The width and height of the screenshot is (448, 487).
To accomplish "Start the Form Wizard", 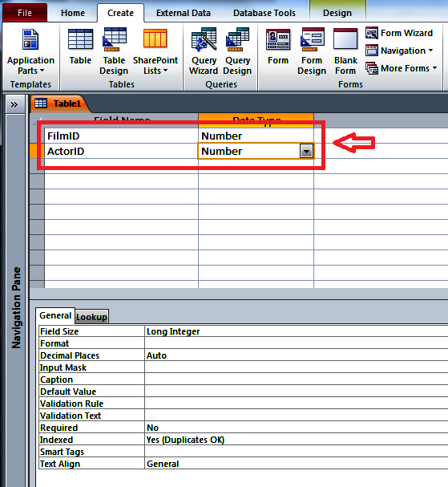I will click(x=399, y=33).
